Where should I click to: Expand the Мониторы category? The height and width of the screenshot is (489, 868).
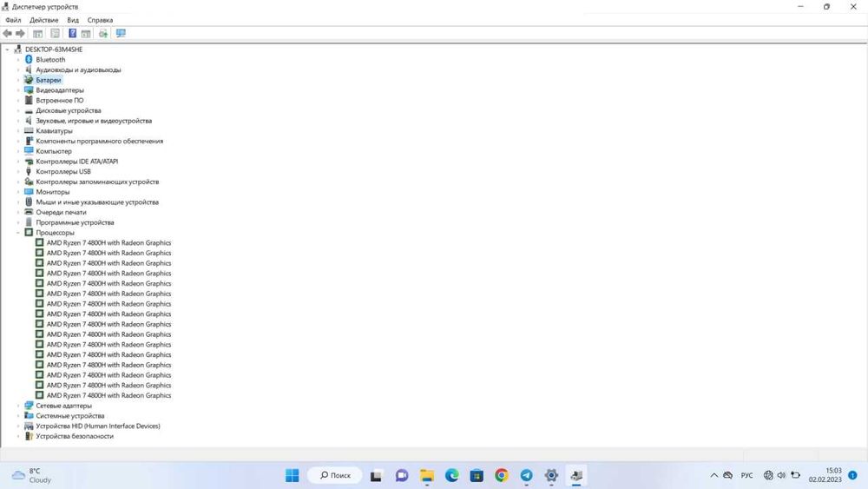[17, 192]
